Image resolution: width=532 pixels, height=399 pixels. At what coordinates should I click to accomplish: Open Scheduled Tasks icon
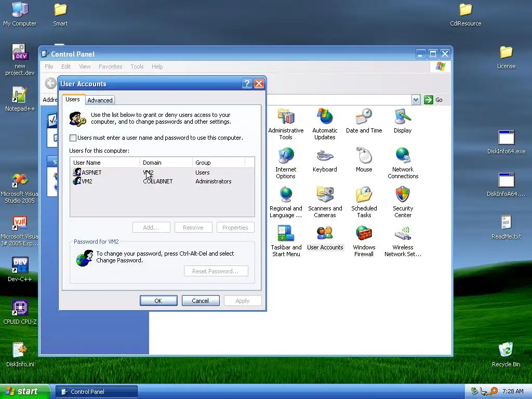pyautogui.click(x=364, y=202)
